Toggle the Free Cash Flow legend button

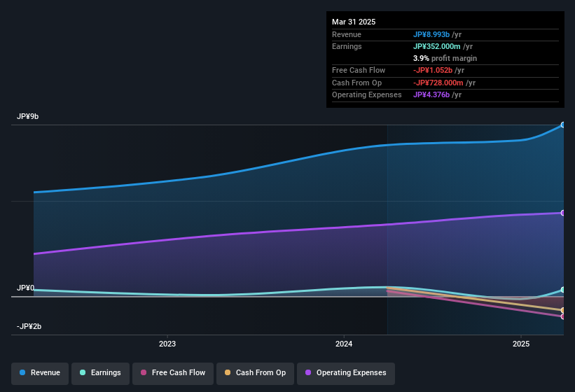coord(173,373)
